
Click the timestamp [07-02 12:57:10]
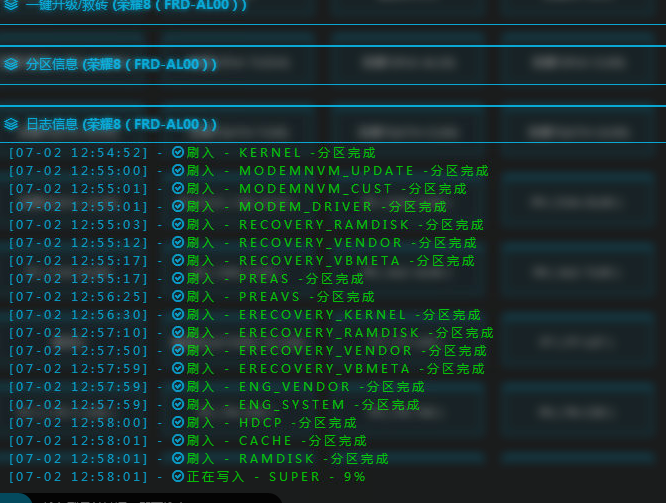[x=78, y=333]
